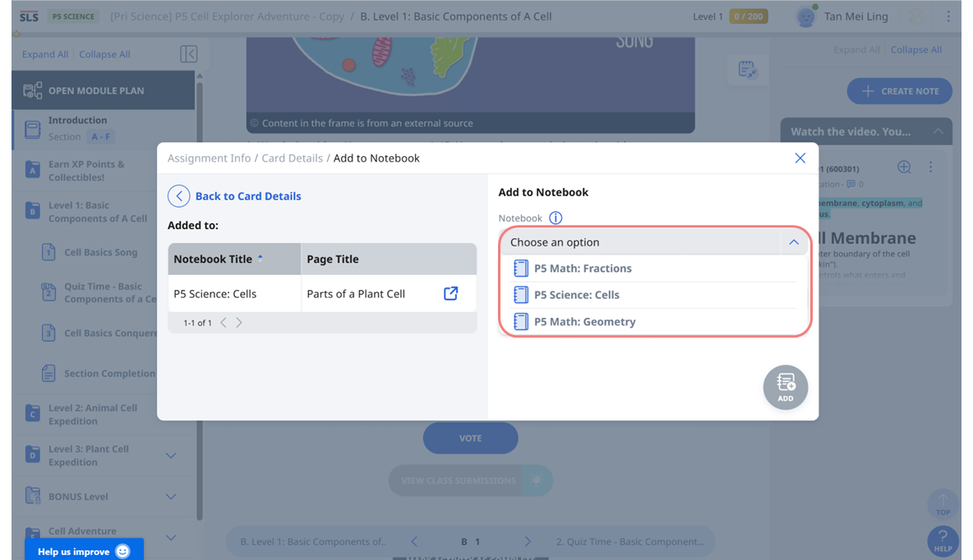Click the Notebook info icon
The image size is (973, 560).
coord(556,218)
